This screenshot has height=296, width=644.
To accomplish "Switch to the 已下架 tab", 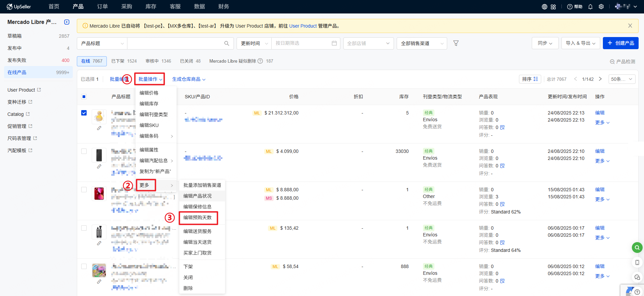I will 124,61.
